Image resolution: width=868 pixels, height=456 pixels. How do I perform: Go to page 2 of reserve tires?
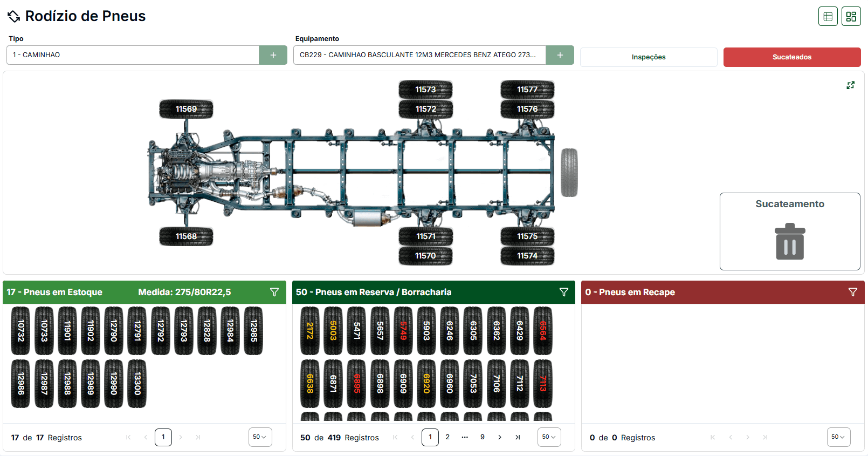pyautogui.click(x=447, y=437)
